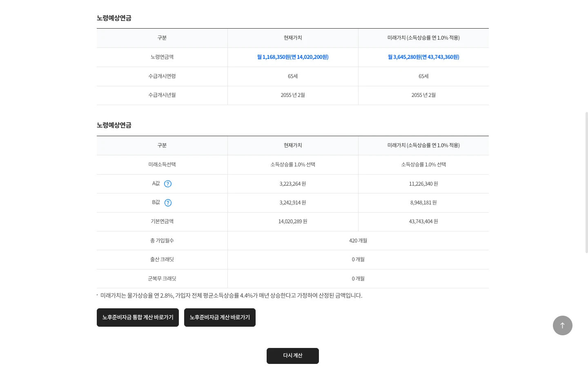Select the value 월 3,645,280원(연 43,743,360원)
588x368 pixels.
(x=423, y=57)
